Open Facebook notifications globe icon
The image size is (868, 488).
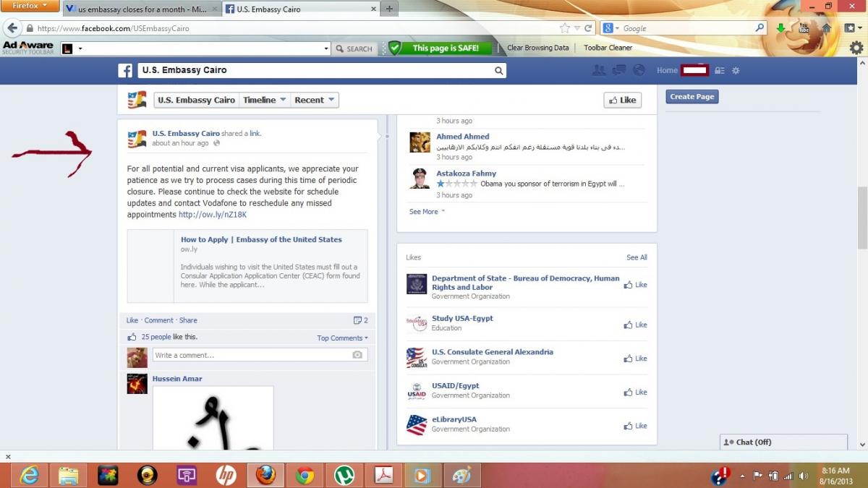638,70
